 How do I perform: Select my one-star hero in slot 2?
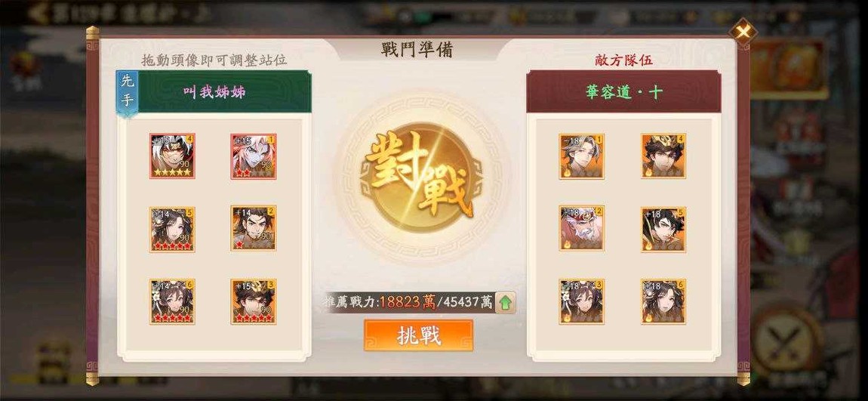(x=254, y=228)
